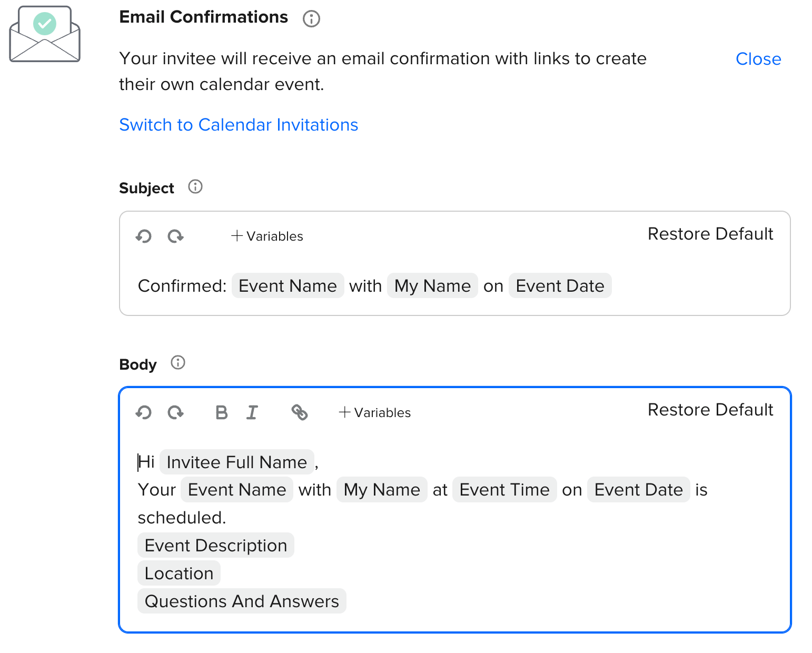The width and height of the screenshot is (812, 653).
Task: Redo the change in Body editor
Action: click(x=175, y=412)
